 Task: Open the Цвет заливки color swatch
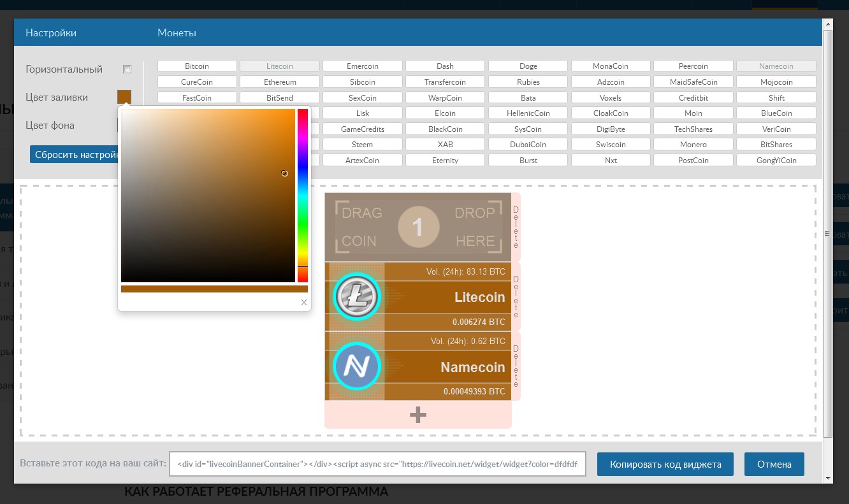pyautogui.click(x=124, y=97)
